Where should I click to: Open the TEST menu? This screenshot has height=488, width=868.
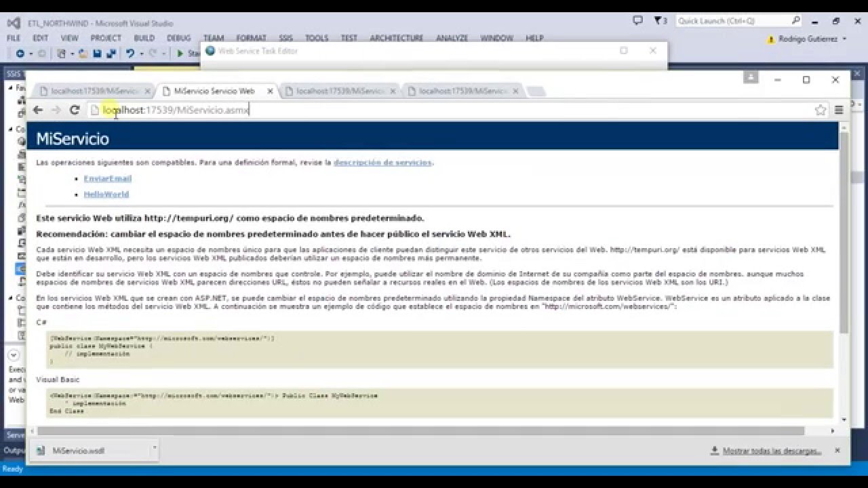tap(349, 38)
